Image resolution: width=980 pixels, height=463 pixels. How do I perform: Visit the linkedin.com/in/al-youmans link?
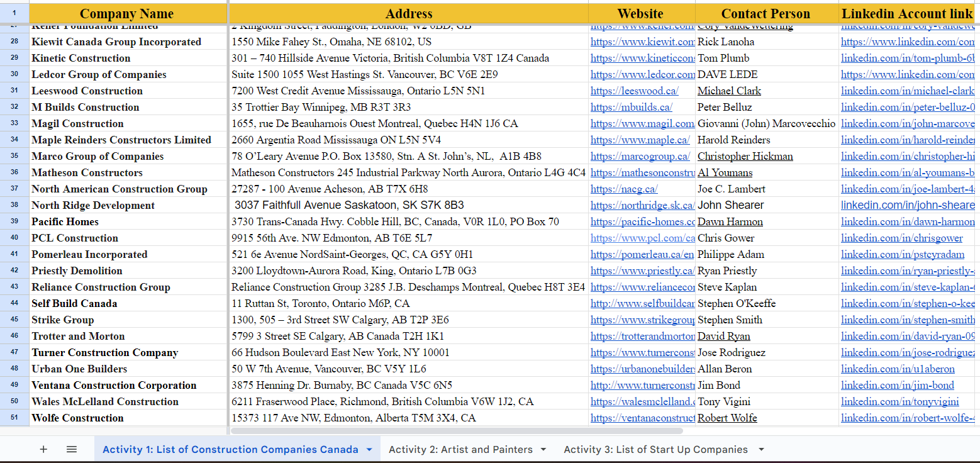(908, 173)
